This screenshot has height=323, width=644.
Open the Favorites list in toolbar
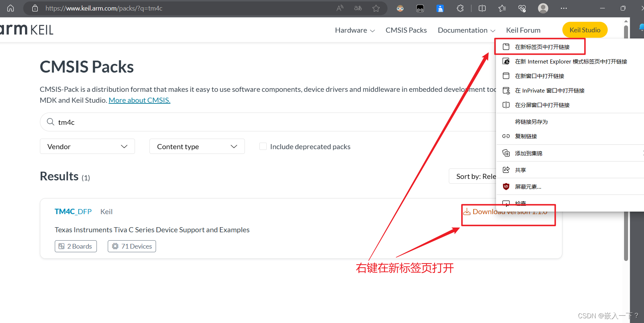pos(502,8)
